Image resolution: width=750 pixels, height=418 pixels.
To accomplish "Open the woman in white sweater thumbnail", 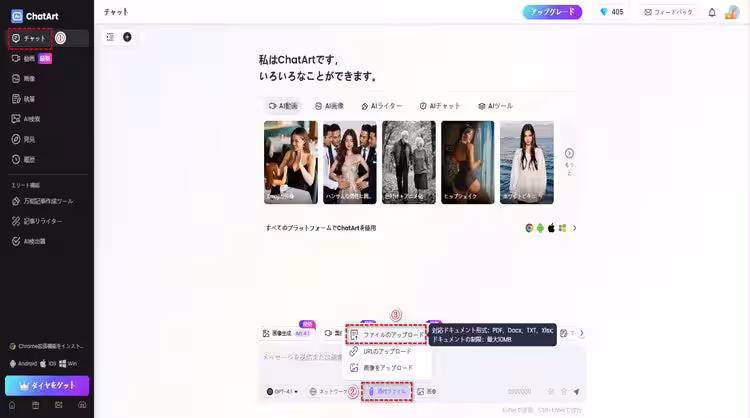I will [x=527, y=162].
